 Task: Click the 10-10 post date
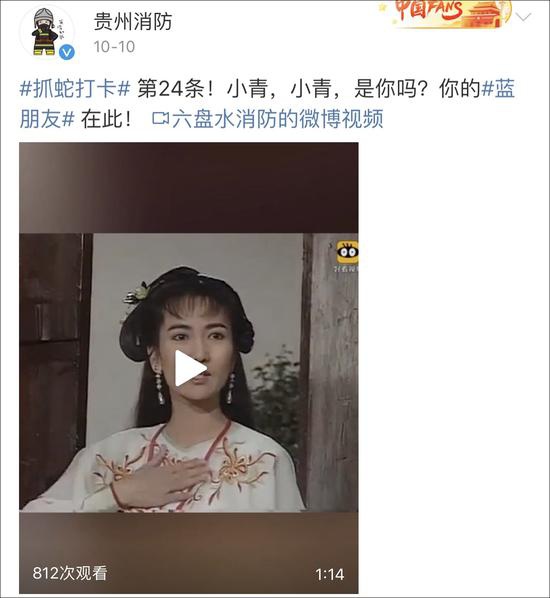tap(114, 47)
